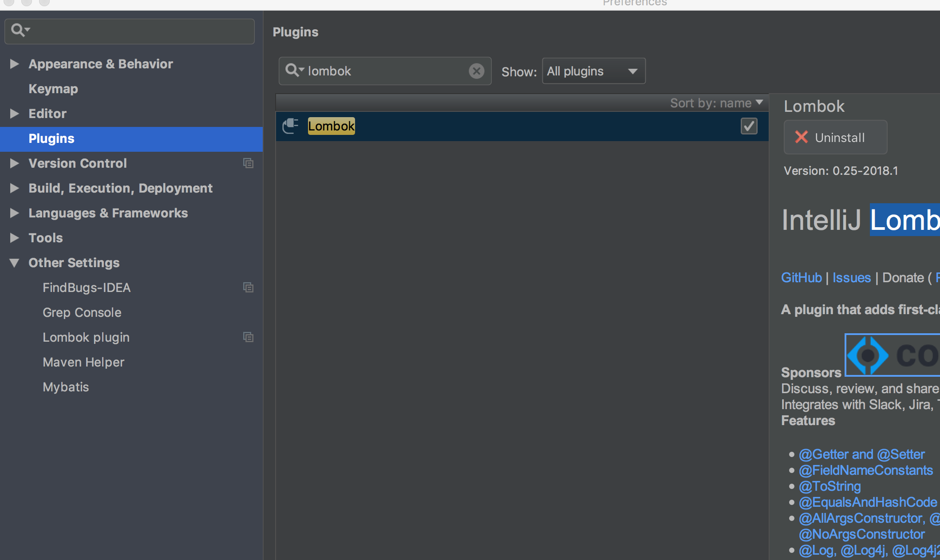Click the Version Control copy icon
Screen dimensions: 940x560
(248, 163)
